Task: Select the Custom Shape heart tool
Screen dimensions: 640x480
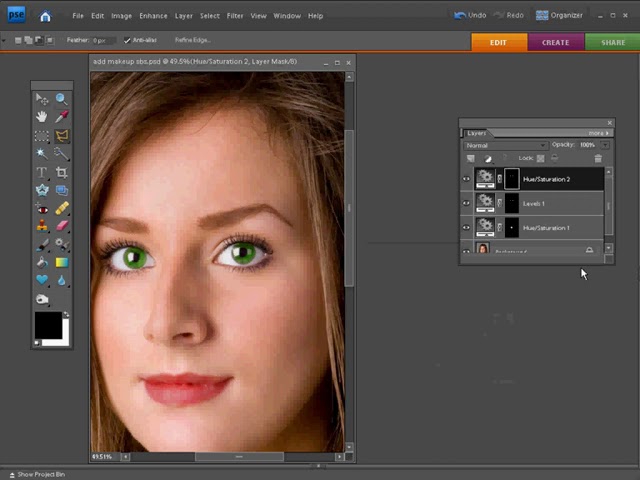Action: click(x=42, y=280)
